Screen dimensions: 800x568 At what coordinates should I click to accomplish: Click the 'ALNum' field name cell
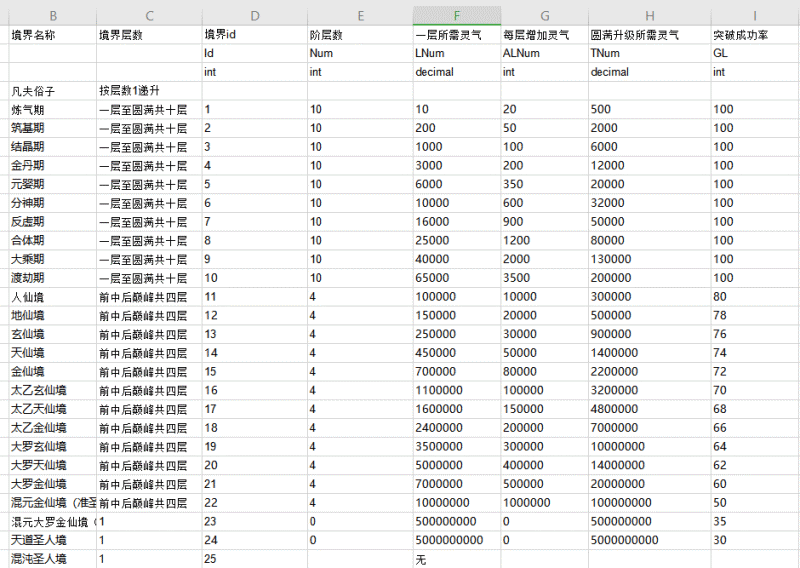click(x=544, y=54)
